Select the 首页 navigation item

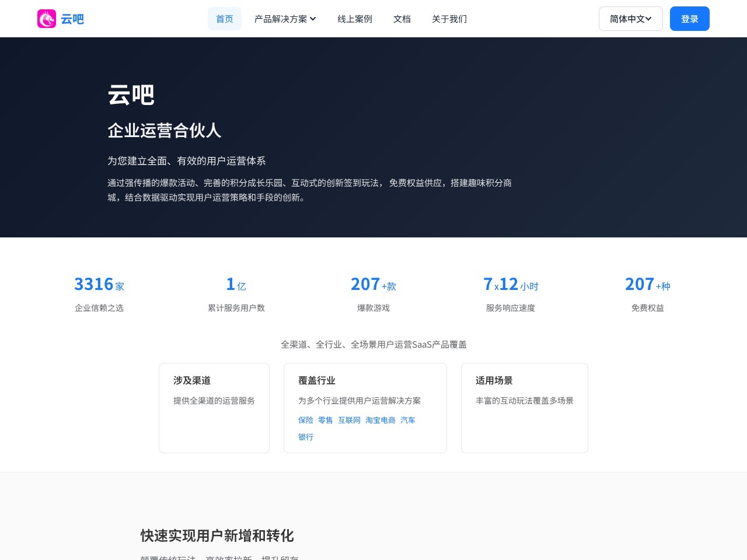click(x=225, y=19)
